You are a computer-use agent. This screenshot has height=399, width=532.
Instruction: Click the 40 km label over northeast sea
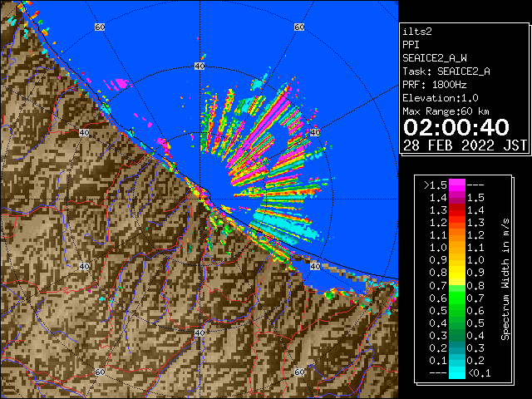(x=315, y=132)
